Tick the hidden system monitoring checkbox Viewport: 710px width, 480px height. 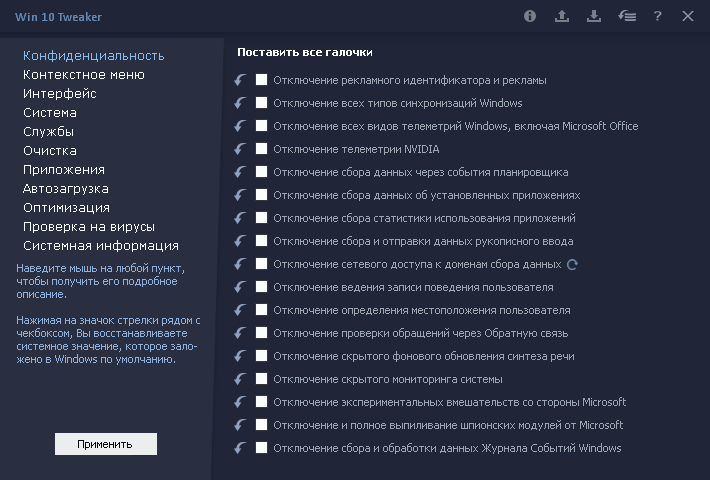261,379
